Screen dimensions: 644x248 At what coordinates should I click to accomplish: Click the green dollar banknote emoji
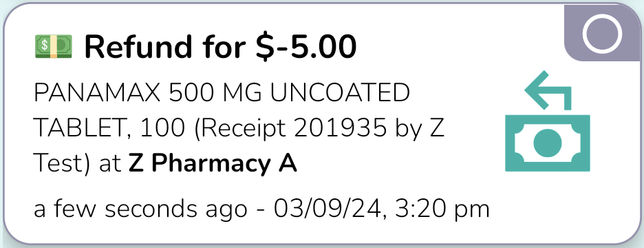pyautogui.click(x=54, y=46)
